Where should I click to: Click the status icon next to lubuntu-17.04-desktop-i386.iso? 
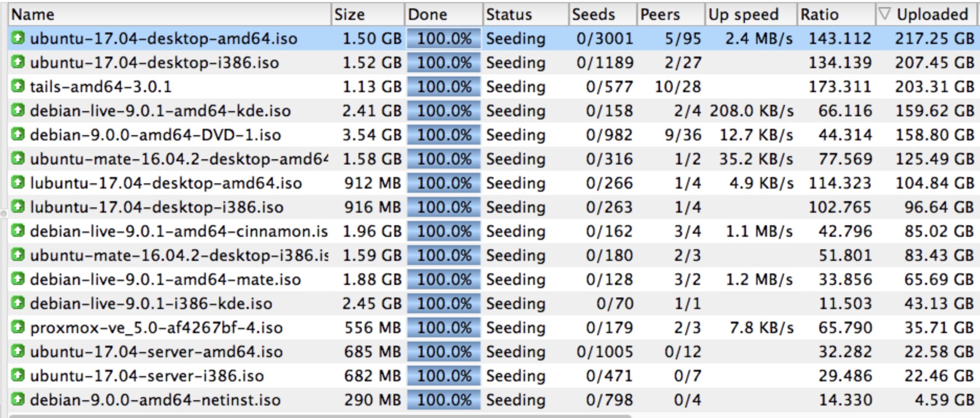pos(18,206)
